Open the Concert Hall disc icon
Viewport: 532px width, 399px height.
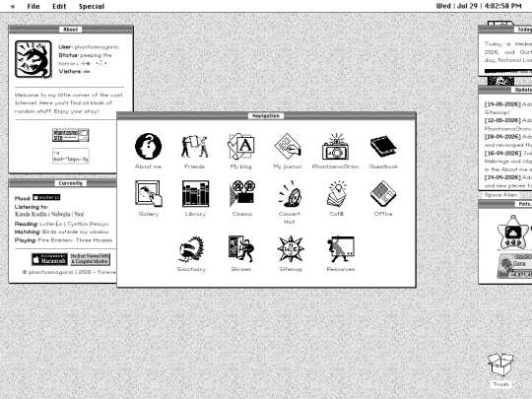(290, 193)
